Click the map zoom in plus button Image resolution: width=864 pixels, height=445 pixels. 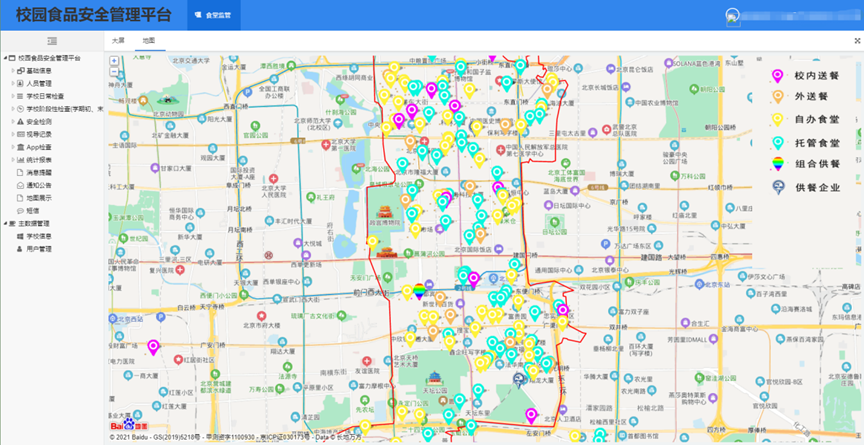point(114,61)
